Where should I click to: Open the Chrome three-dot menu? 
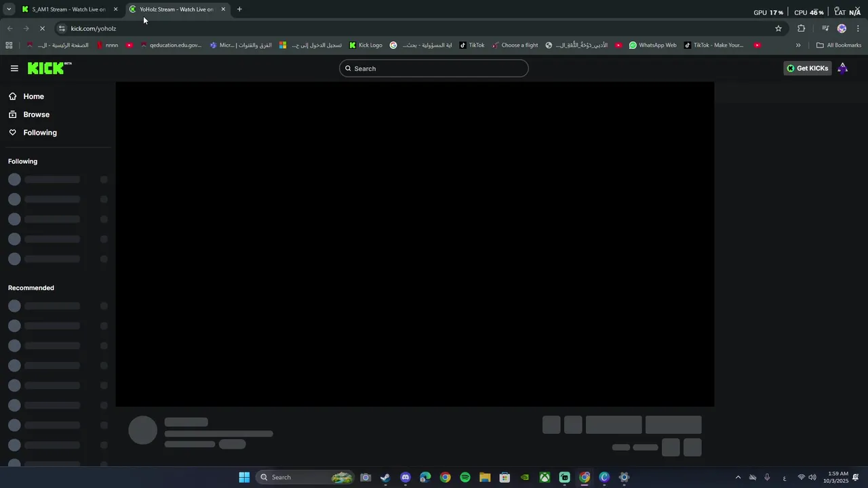pyautogui.click(x=859, y=28)
